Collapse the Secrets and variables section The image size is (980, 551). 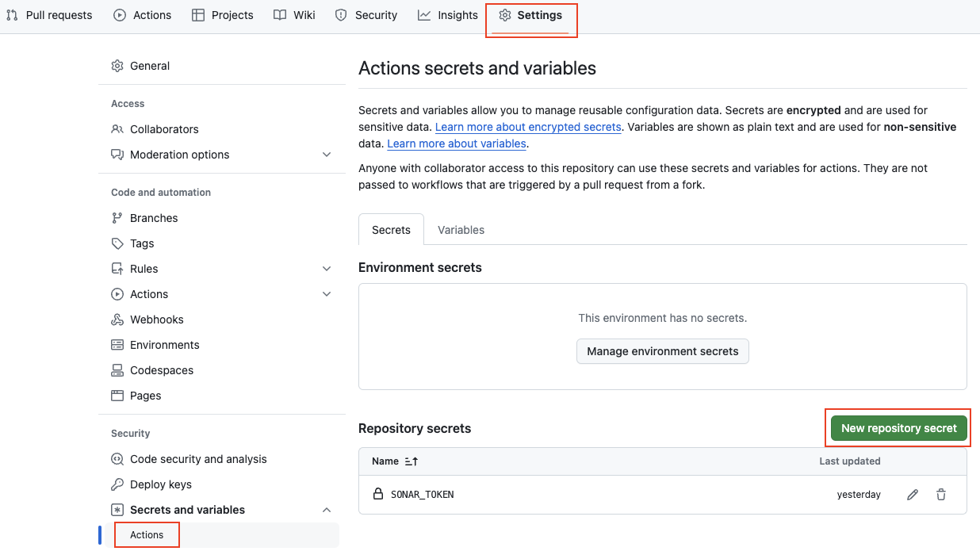327,510
